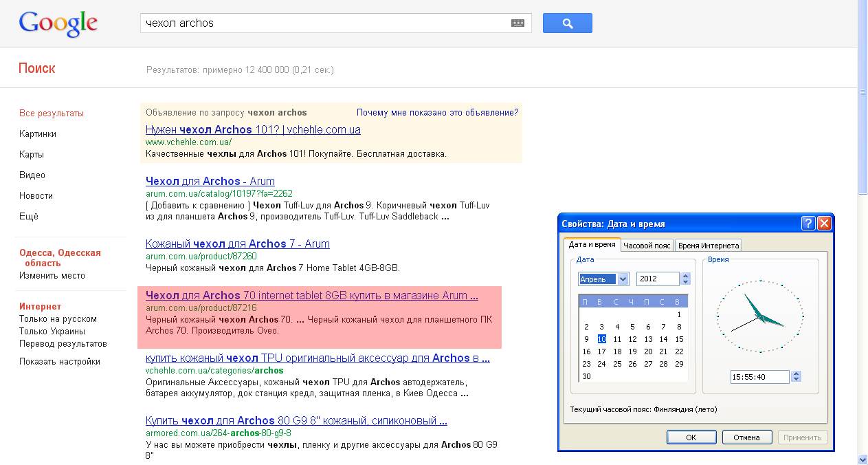Screen dimensions: 868x465
Task: Select day 25 in calendar
Action: click(617, 364)
